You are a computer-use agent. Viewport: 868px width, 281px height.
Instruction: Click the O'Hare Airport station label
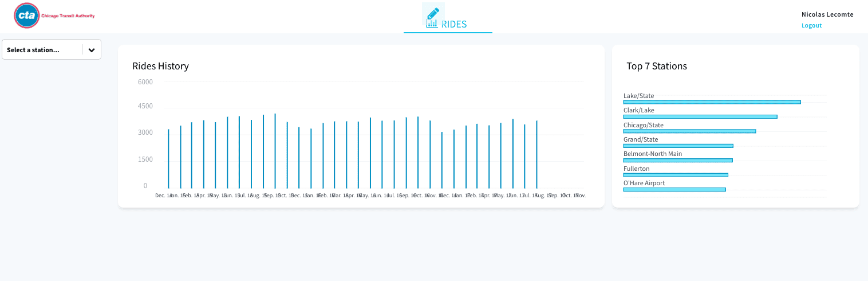click(644, 183)
